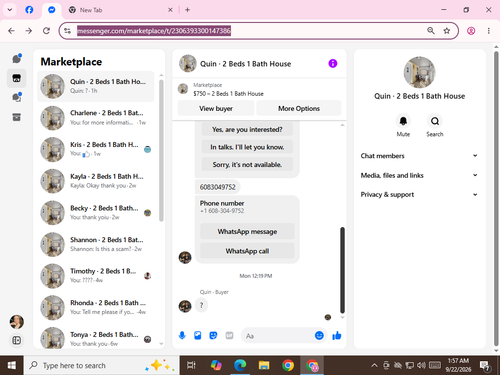Go forward in the browser
500x375 pixels.
pos(29,31)
